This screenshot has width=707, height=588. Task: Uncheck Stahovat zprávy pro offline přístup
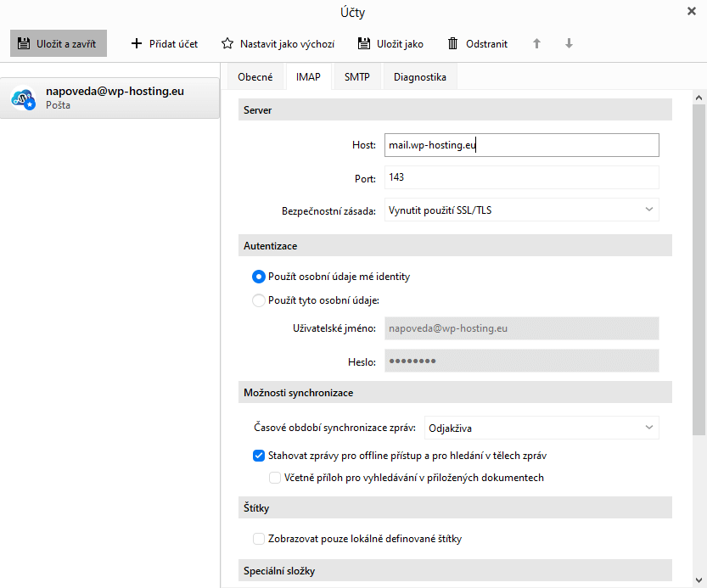coord(259,456)
